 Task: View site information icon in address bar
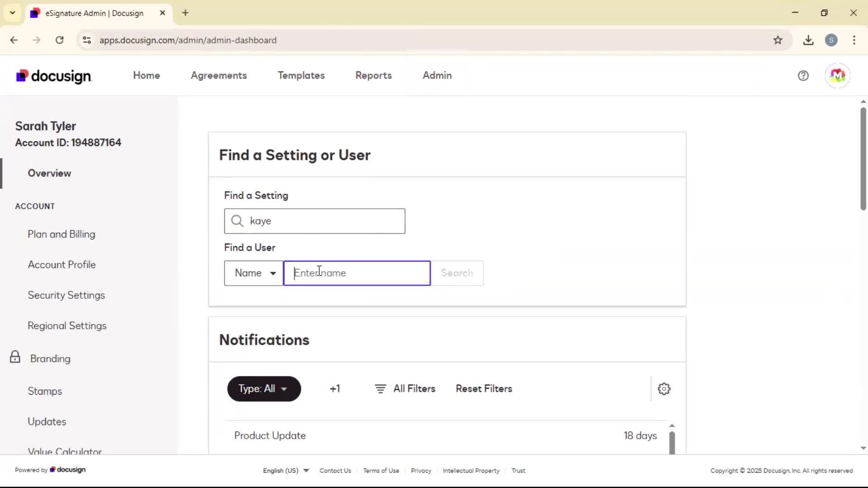click(x=87, y=40)
